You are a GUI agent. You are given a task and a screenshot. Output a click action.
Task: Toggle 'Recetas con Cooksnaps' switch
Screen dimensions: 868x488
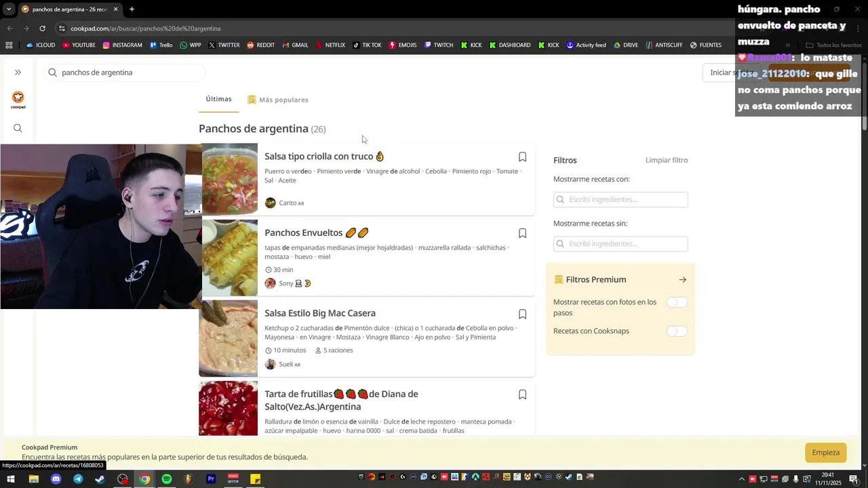pos(677,331)
